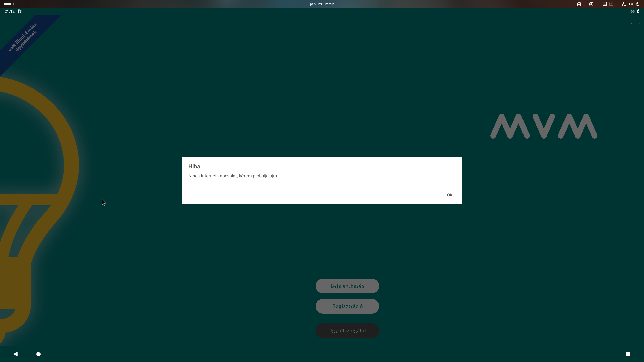Open the wired network status icon
Viewport: 644px width, 362px height.
pos(623,4)
